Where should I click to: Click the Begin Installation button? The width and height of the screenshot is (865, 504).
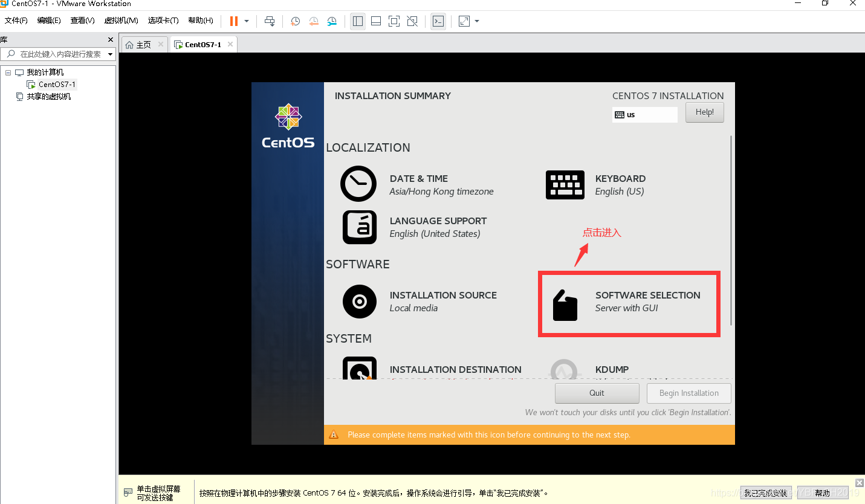click(x=688, y=393)
